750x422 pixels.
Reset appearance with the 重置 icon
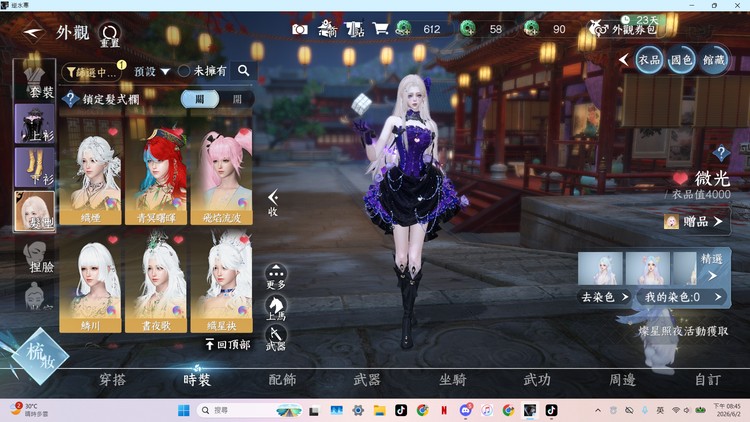coord(110,34)
